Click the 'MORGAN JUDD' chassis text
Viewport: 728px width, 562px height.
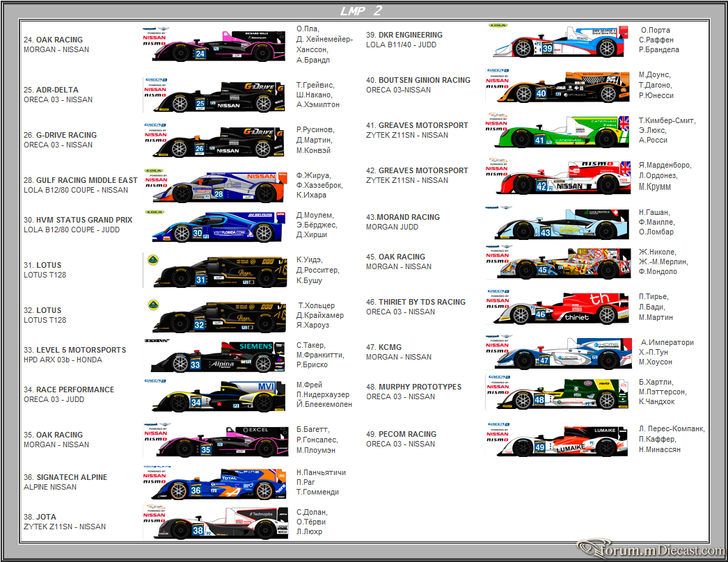(x=393, y=227)
